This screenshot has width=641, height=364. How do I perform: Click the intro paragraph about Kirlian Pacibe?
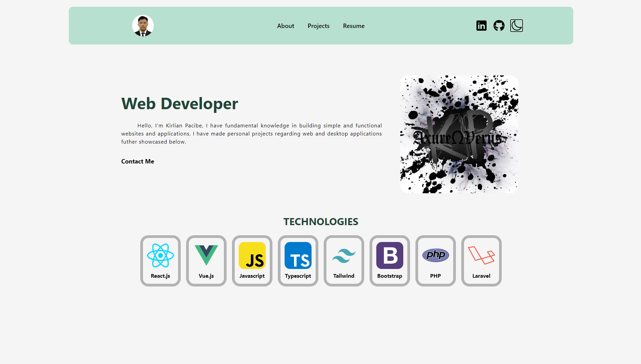point(252,133)
